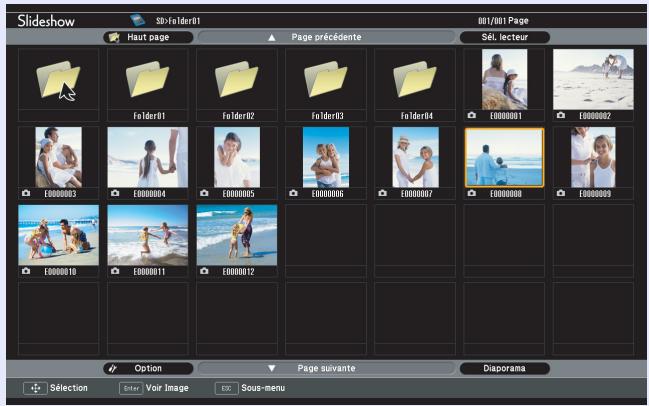
Task: Select thumbnail E0000011 of kids in surf
Action: point(148,235)
